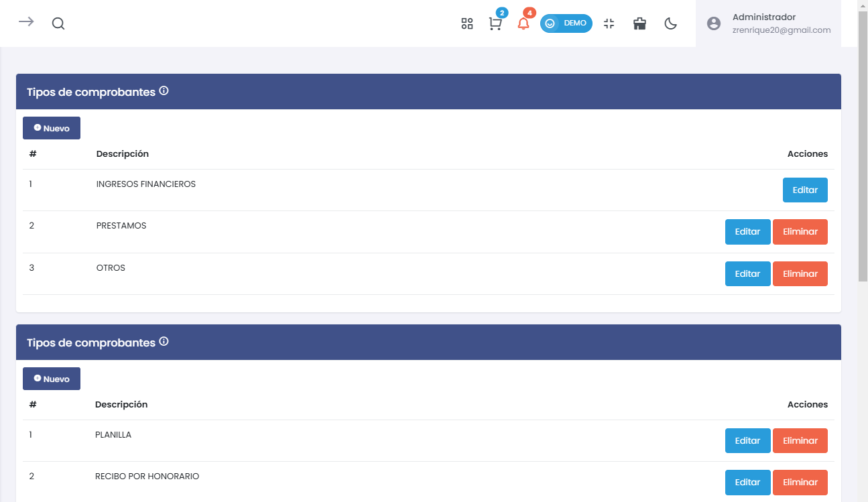Expand the sidebar with arrow icon
This screenshot has height=502, width=868.
[26, 22]
